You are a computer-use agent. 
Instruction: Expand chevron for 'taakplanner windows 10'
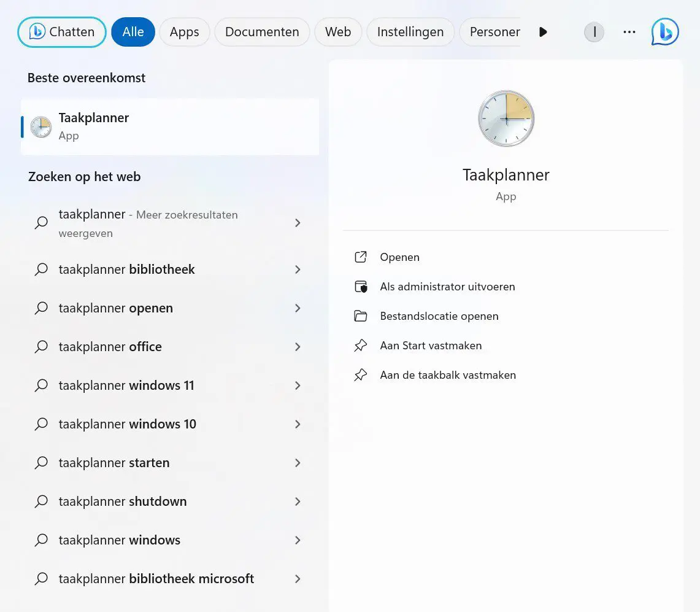pyautogui.click(x=298, y=424)
